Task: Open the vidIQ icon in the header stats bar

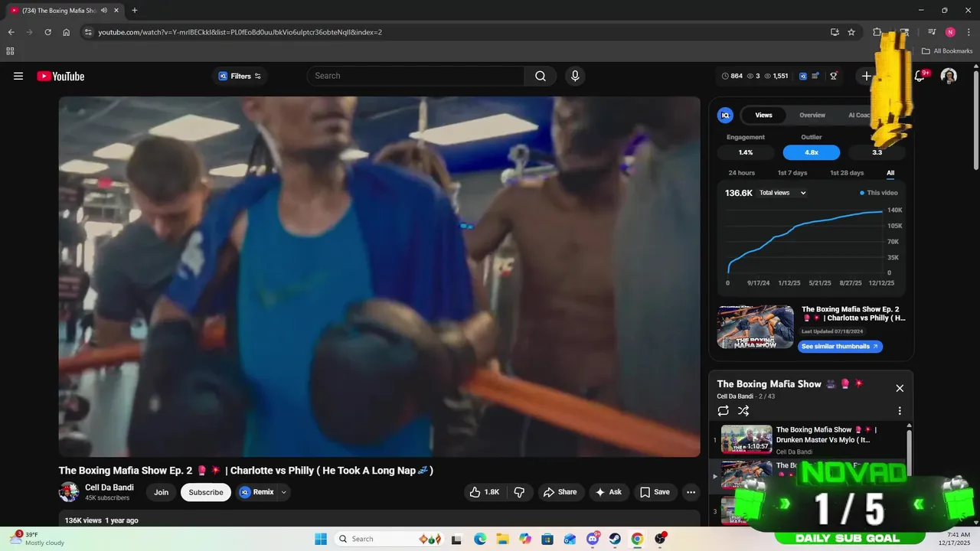Action: pos(803,76)
